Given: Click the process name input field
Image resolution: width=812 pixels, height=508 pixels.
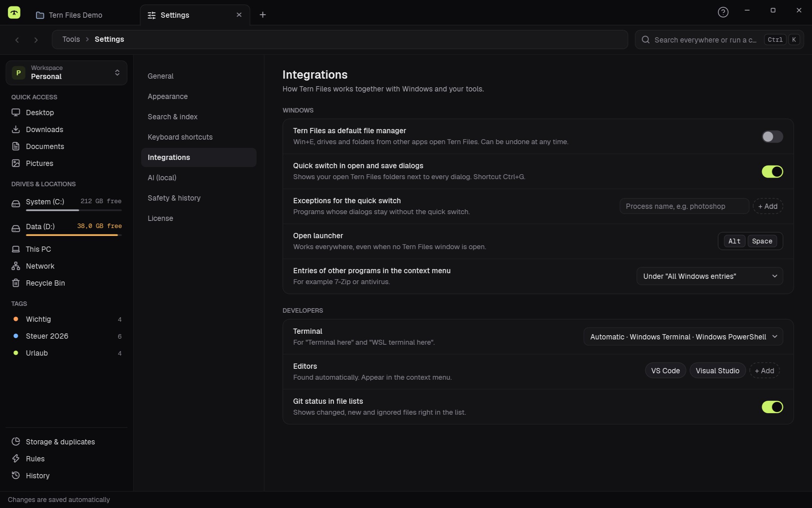Looking at the screenshot, I should point(684,206).
